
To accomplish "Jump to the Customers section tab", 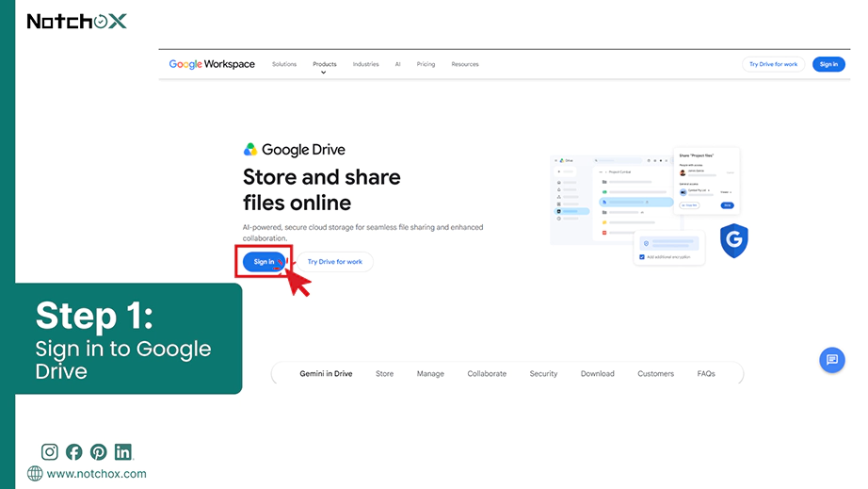I will (655, 374).
